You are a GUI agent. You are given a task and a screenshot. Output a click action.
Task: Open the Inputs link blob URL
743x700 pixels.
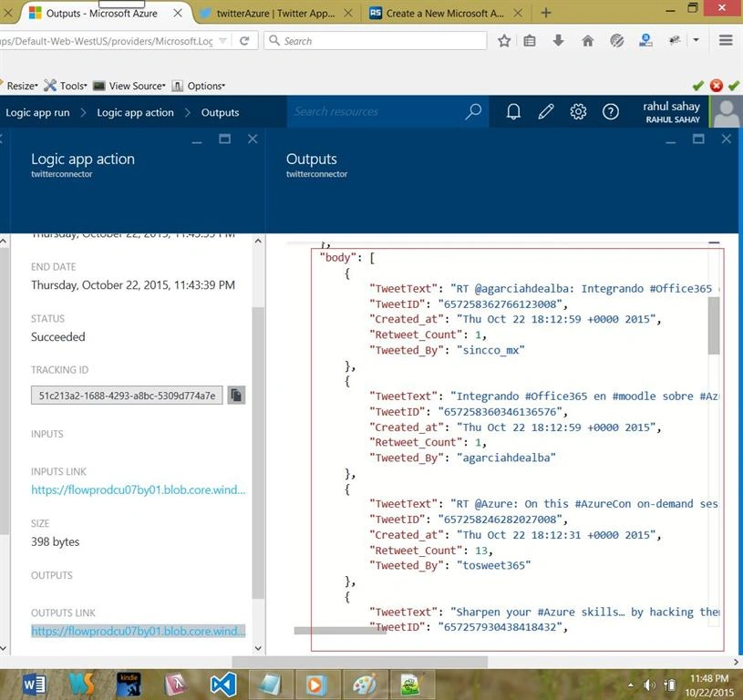pos(139,489)
